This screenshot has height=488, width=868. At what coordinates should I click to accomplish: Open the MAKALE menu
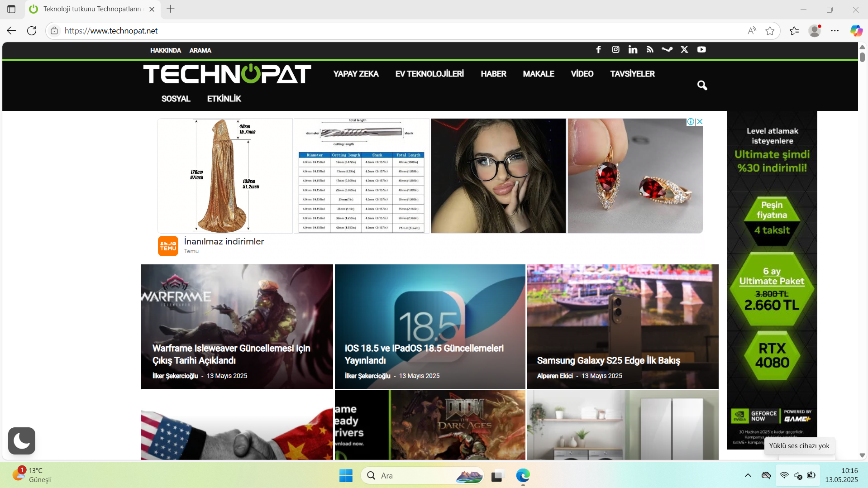tap(539, 74)
